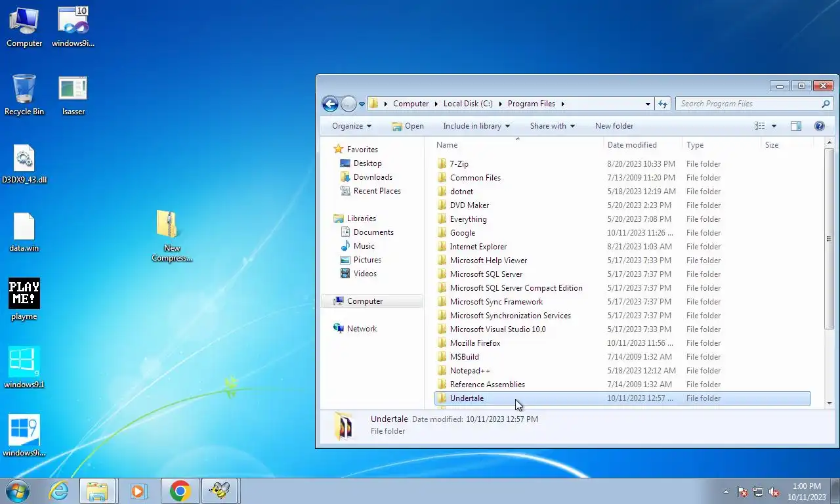Open the view options dropdown arrow
840x504 pixels.
[x=774, y=126]
